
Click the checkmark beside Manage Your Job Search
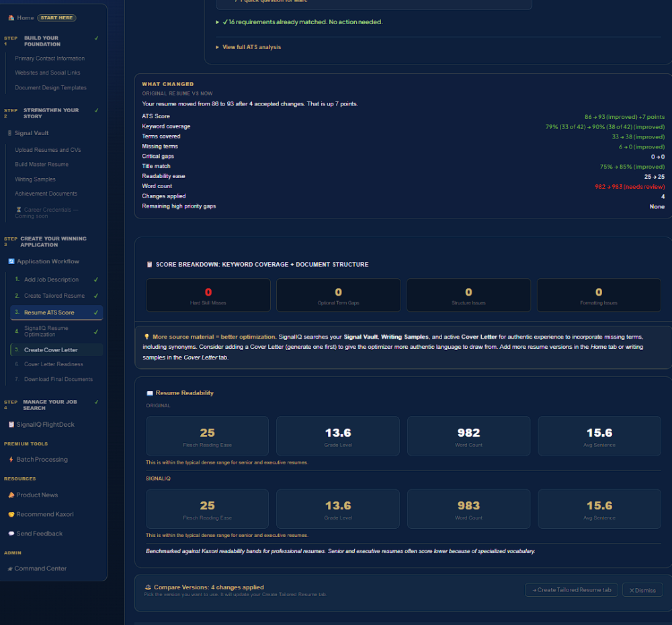point(96,402)
